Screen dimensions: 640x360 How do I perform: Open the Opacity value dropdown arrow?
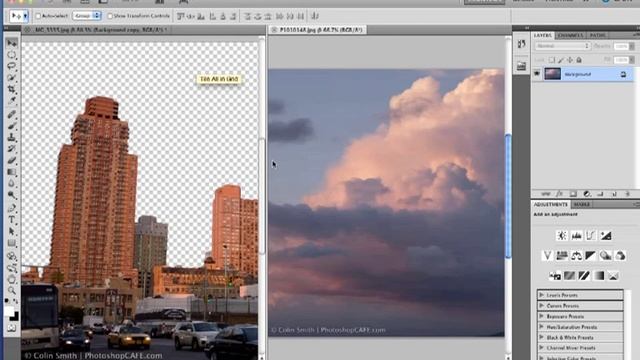632,47
